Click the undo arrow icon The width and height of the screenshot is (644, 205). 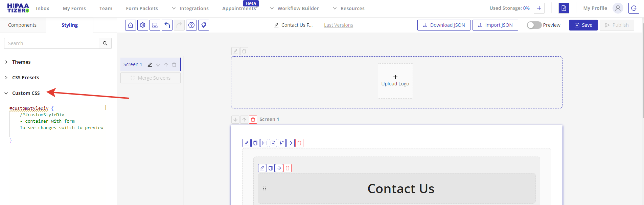click(x=167, y=25)
